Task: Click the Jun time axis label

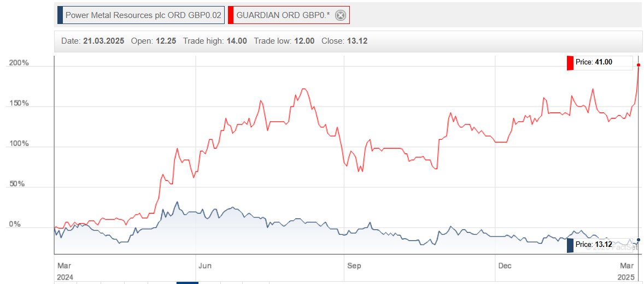Action: [205, 266]
